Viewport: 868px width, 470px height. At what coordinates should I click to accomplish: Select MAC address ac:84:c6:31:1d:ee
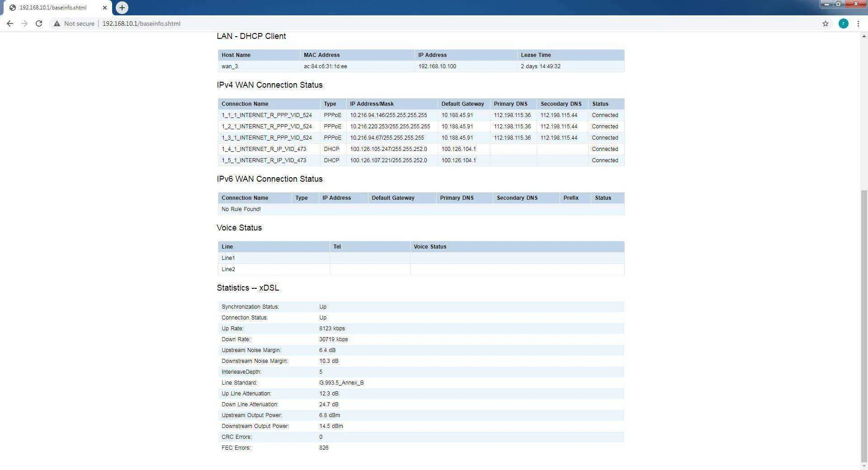pyautogui.click(x=325, y=66)
